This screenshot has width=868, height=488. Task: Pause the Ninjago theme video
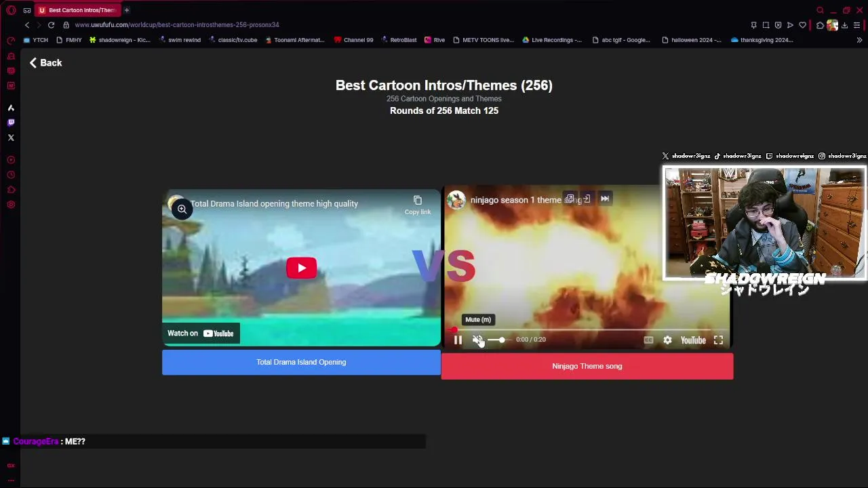(458, 340)
